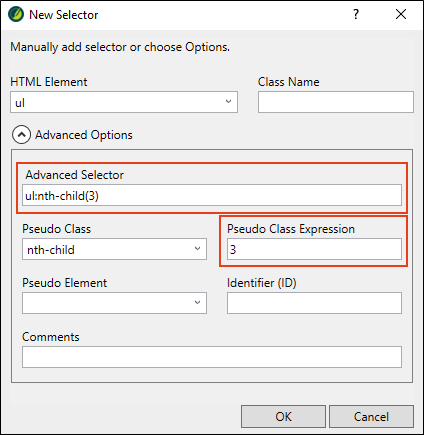Confirm with the OK button
Screen dimensions: 424x435
283,417
